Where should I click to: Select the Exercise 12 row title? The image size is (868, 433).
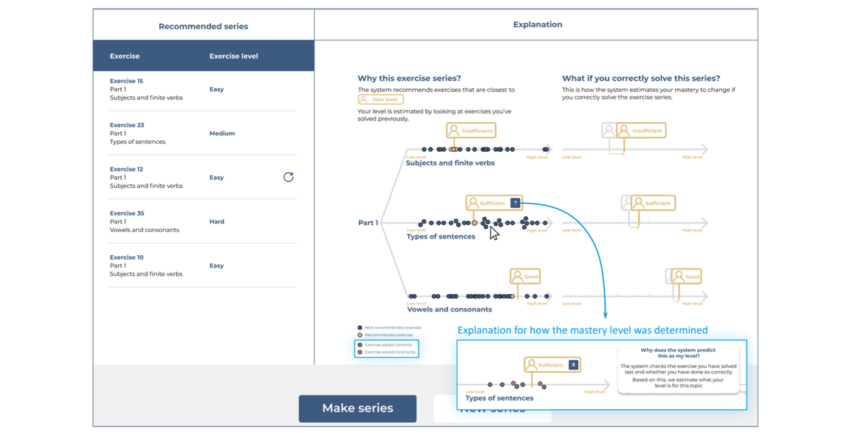pos(127,169)
